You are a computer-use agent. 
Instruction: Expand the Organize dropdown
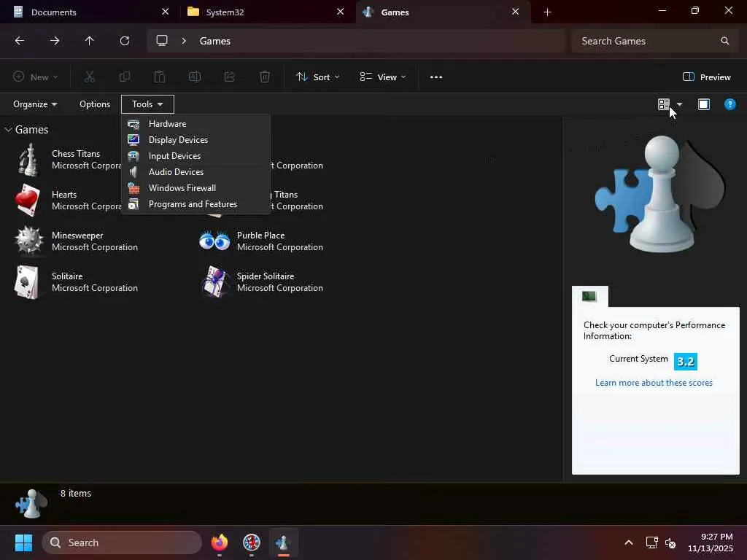click(x=35, y=104)
